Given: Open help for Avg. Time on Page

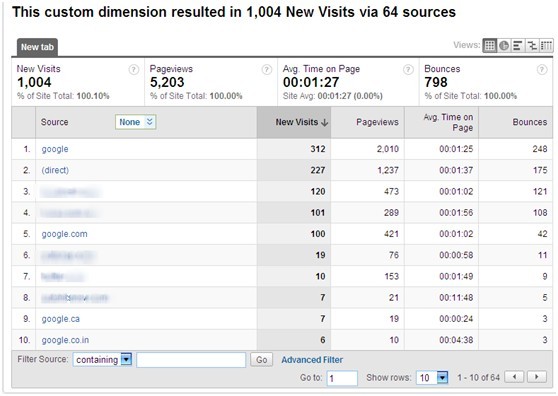Looking at the screenshot, I should [408, 69].
